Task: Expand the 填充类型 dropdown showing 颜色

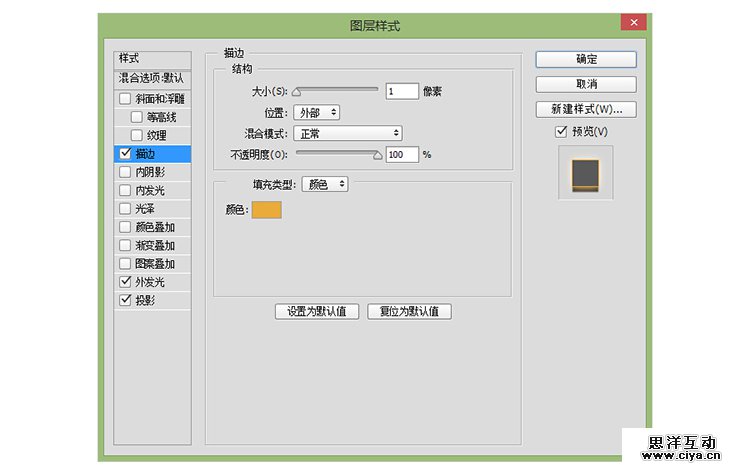Action: [326, 184]
